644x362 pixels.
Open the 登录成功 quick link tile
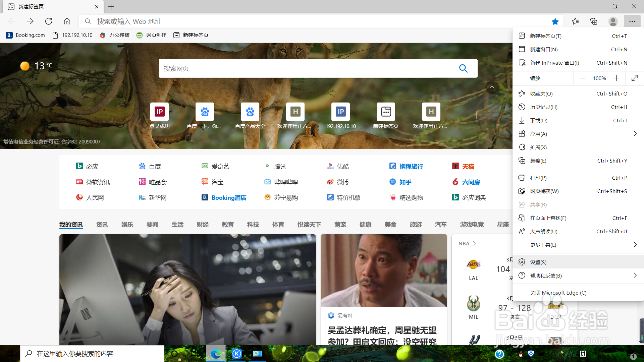pyautogui.click(x=160, y=116)
